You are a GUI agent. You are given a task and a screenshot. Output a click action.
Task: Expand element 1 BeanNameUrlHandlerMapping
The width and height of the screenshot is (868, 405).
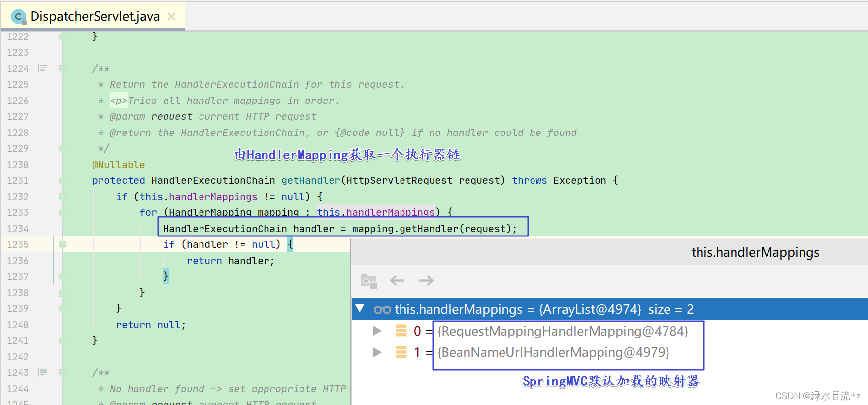point(377,352)
